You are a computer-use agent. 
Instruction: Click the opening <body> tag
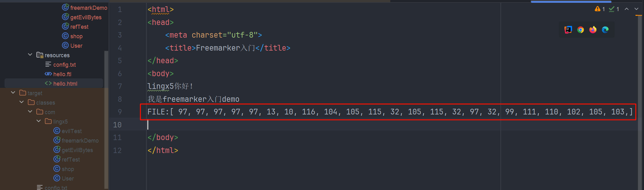click(x=161, y=74)
